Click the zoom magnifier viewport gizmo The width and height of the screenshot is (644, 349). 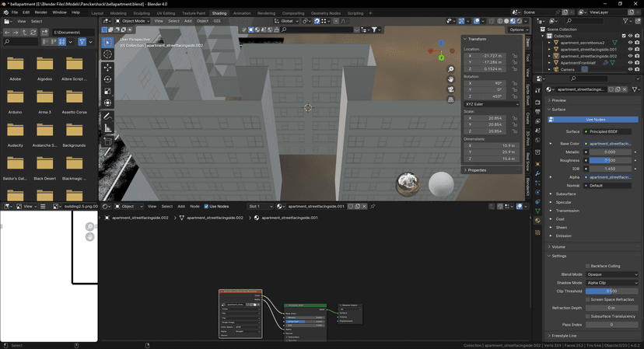coord(451,70)
